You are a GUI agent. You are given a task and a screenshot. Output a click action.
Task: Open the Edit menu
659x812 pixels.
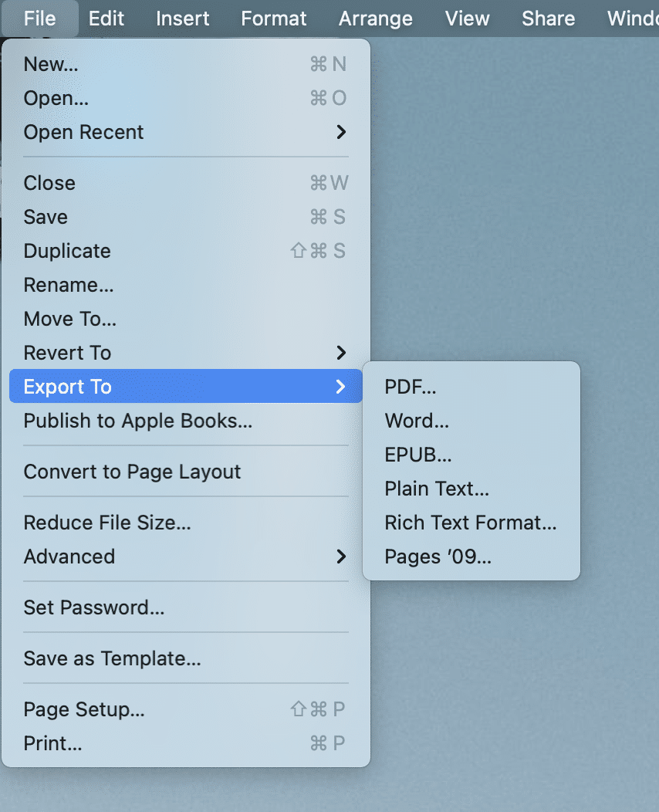pos(106,19)
